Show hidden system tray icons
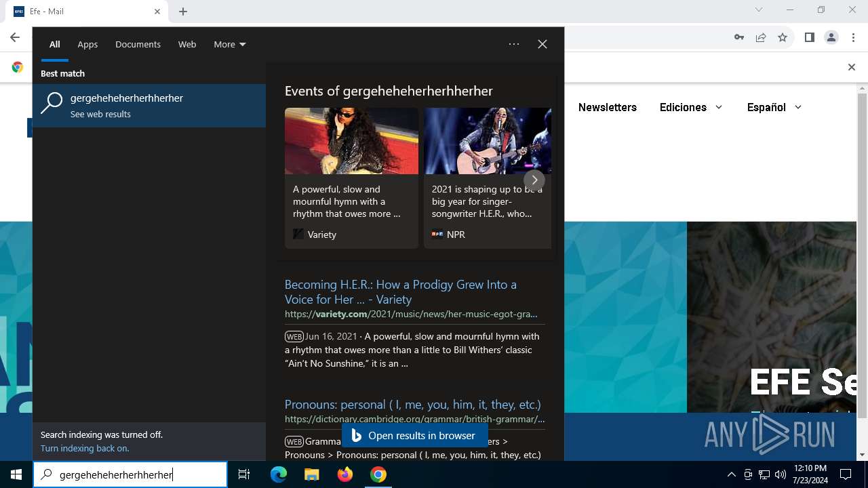The height and width of the screenshot is (488, 868). 731,474
